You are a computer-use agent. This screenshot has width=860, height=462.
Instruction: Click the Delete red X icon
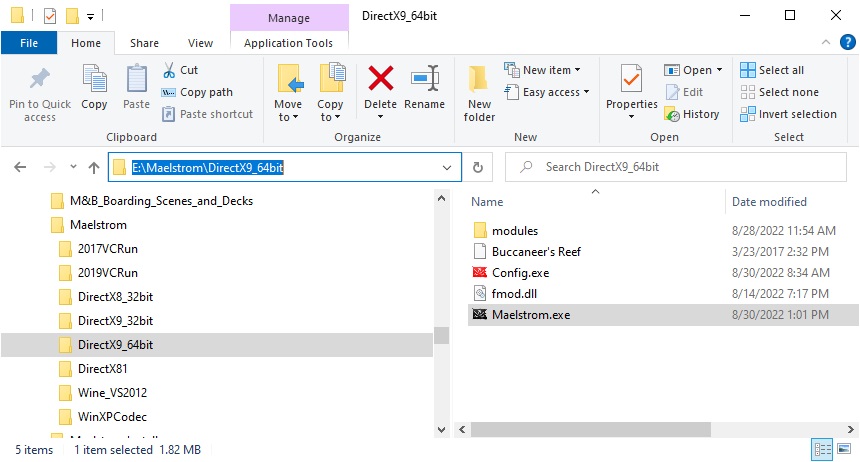coord(380,79)
